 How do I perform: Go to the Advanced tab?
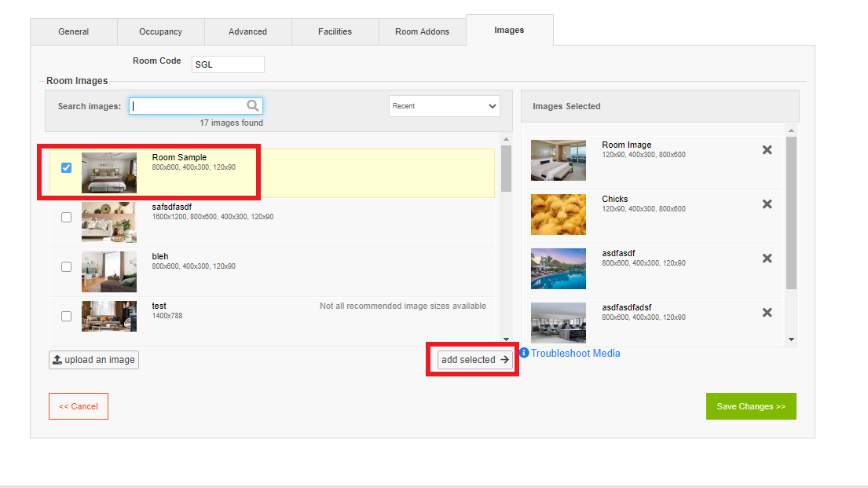click(x=248, y=31)
